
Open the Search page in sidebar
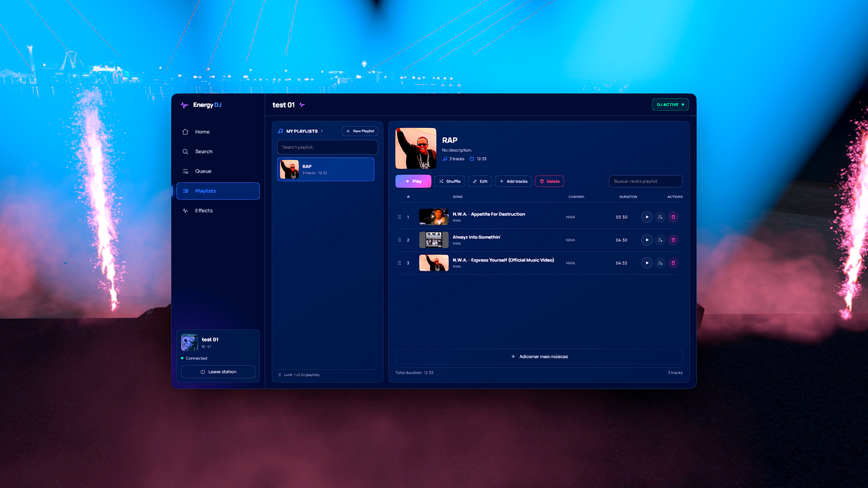click(x=218, y=151)
